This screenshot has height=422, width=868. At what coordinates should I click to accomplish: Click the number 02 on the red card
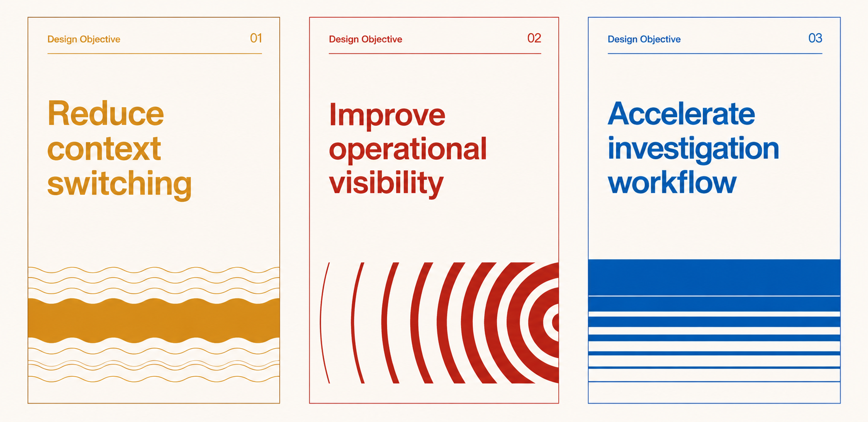pos(534,38)
